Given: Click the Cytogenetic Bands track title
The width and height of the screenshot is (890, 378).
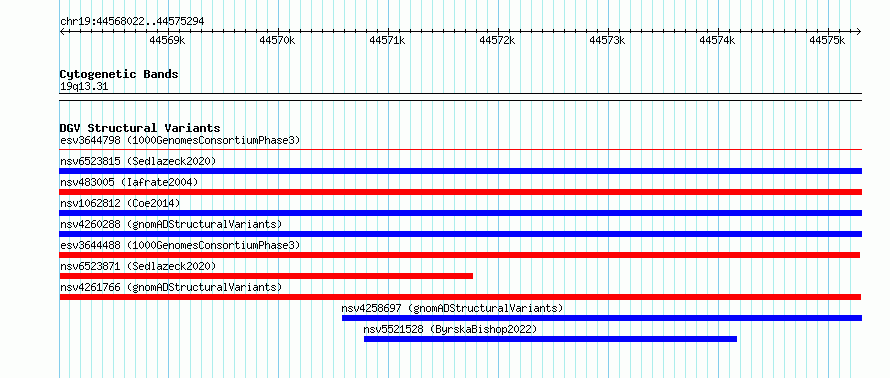Looking at the screenshot, I should pyautogui.click(x=119, y=74).
